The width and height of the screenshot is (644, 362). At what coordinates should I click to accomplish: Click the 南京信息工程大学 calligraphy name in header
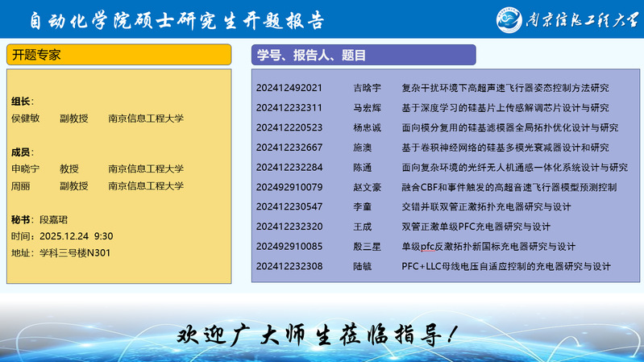pos(576,20)
